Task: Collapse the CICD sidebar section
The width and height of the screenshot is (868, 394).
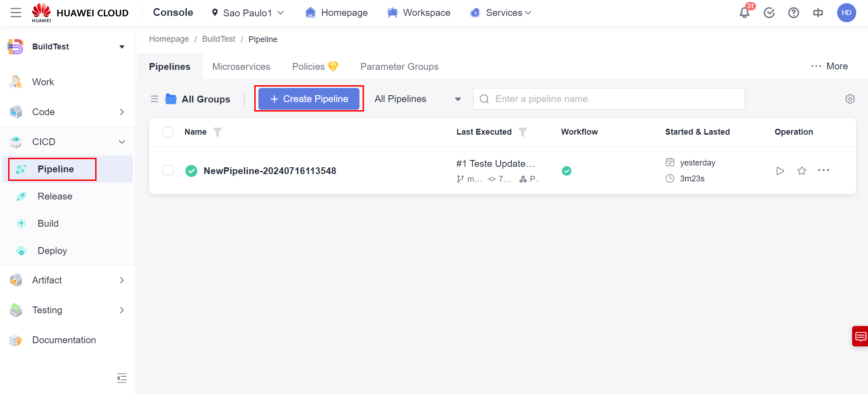Action: click(121, 142)
